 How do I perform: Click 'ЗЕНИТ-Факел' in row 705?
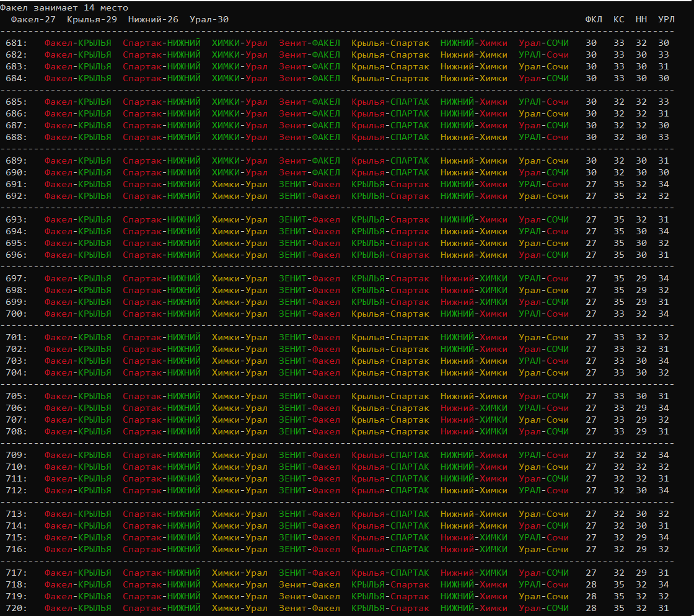309,396
